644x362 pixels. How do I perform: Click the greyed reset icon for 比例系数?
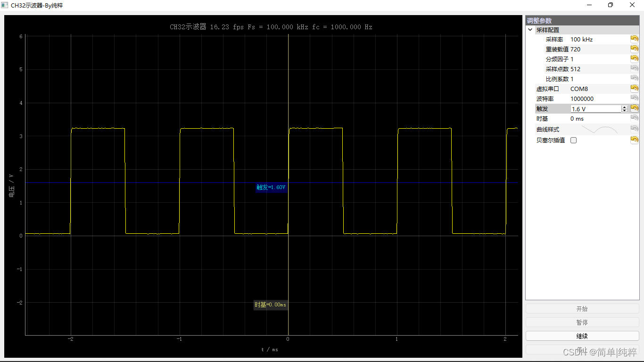pos(634,79)
